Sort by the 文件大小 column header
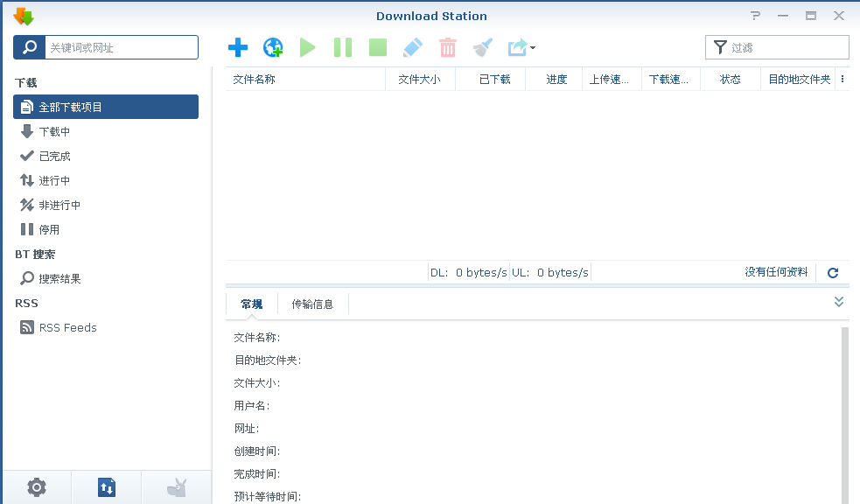The width and height of the screenshot is (860, 504). 420,80
